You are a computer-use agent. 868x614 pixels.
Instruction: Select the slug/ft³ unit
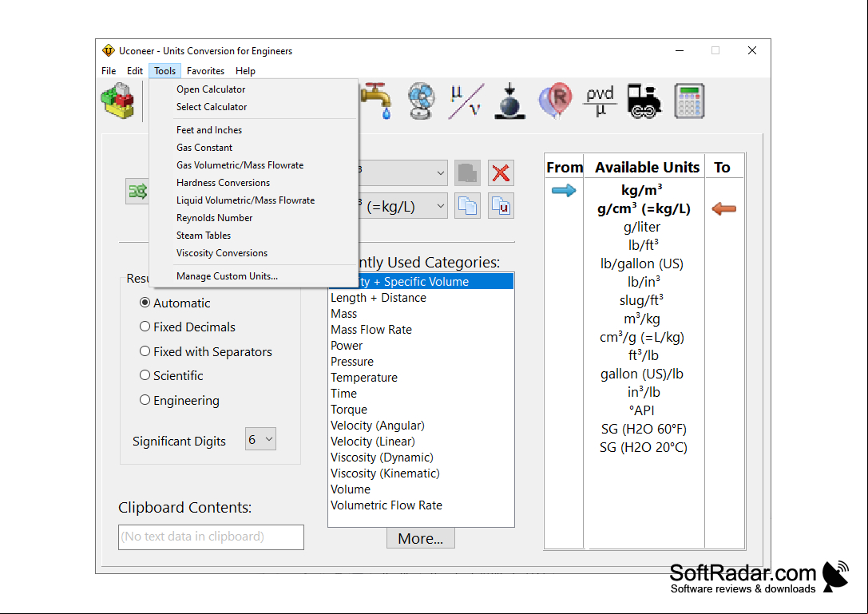click(x=641, y=300)
